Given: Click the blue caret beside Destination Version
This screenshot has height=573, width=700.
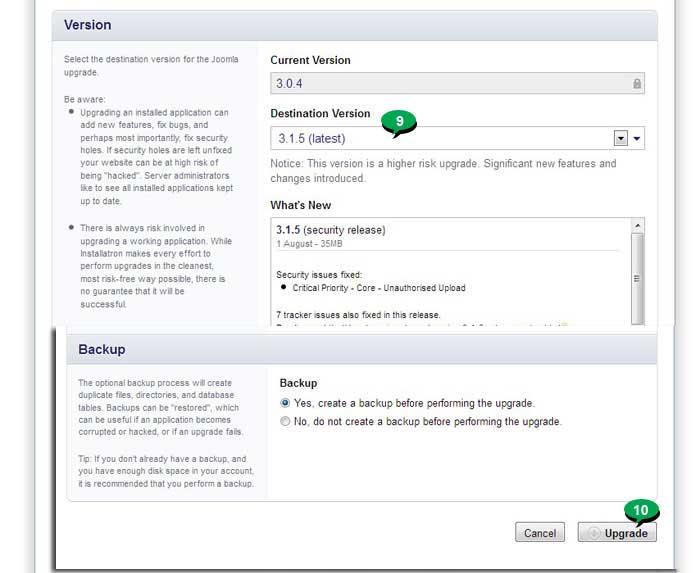Looking at the screenshot, I should click(637, 138).
